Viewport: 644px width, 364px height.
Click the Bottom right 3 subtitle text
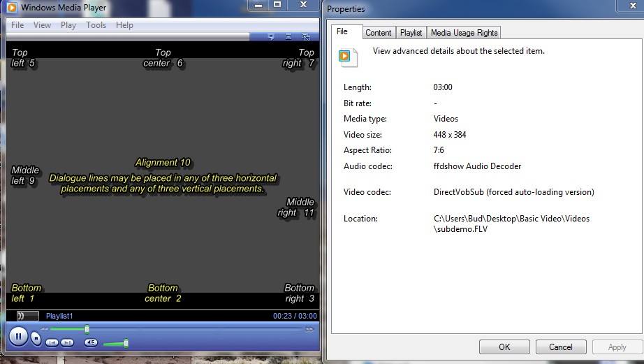(300, 293)
